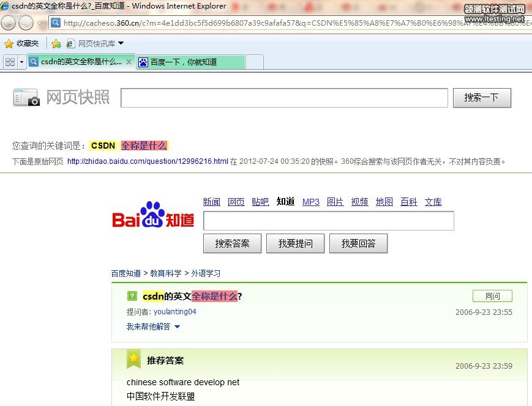
Task: Click the 同问 button
Action: [492, 296]
